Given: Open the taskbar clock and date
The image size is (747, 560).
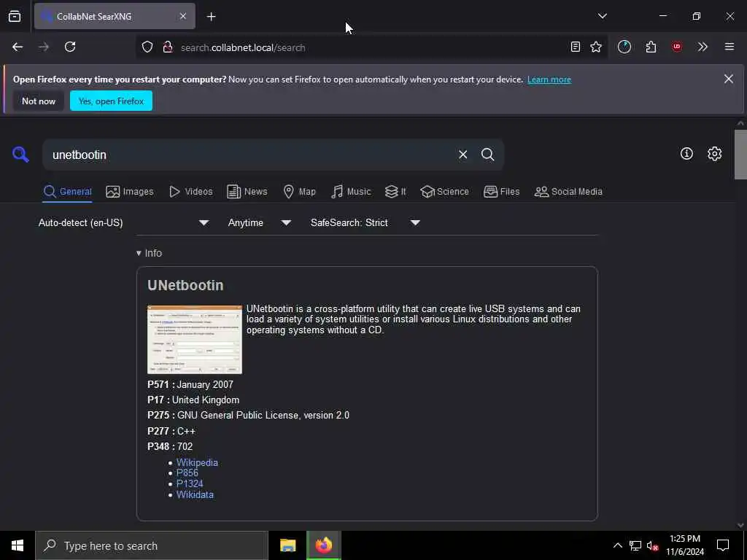Looking at the screenshot, I should (x=684, y=545).
